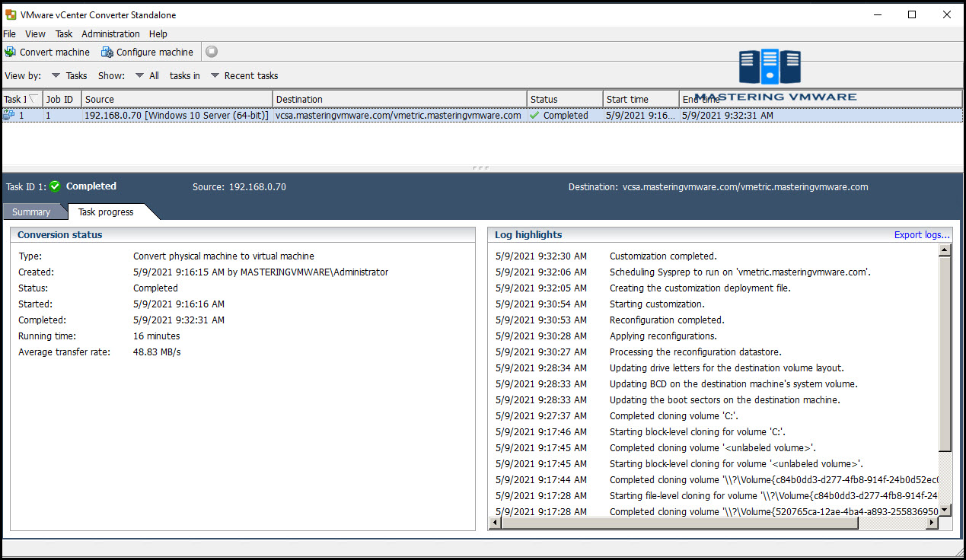Click destination cell vcsa.masteringvmware.com in task row
Image resolution: width=966 pixels, height=560 pixels.
tap(398, 116)
